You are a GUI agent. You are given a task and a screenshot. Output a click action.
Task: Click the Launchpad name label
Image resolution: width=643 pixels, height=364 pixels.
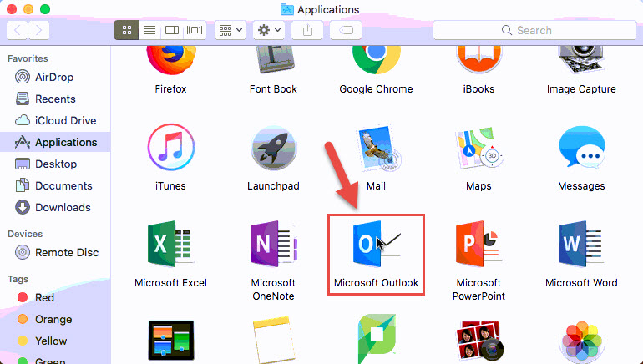[x=273, y=186]
